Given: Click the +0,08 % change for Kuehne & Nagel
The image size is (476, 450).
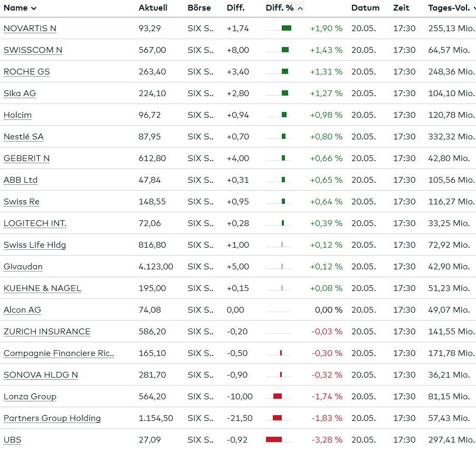Looking at the screenshot, I should point(326,288).
